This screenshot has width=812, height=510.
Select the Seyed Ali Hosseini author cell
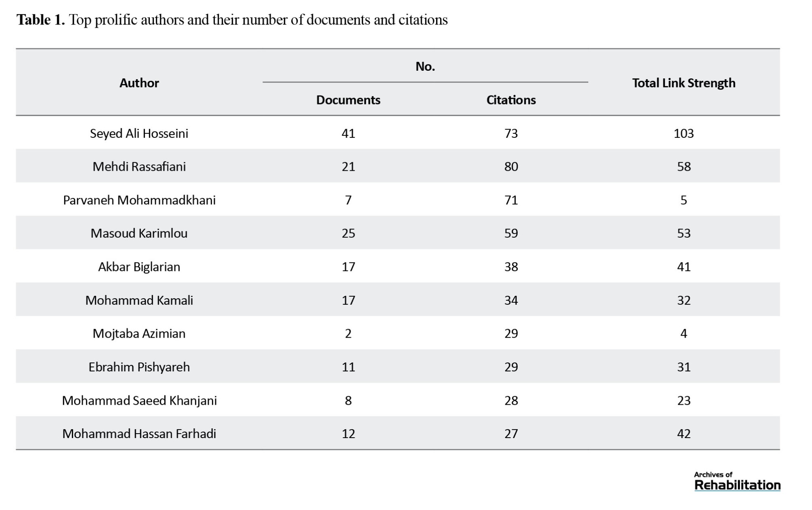coord(139,133)
